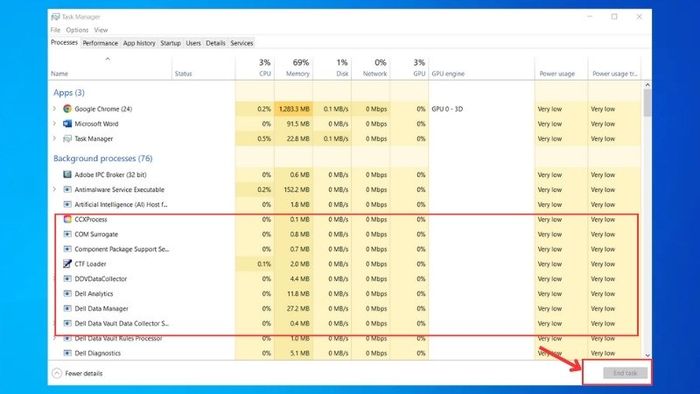
Task: Sort by GPU engine column
Action: pos(482,68)
